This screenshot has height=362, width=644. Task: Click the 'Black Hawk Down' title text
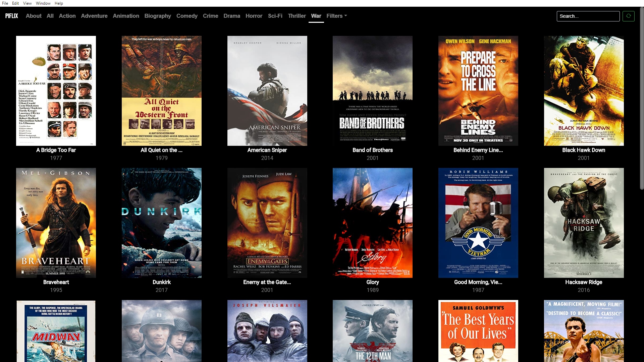[x=584, y=150]
